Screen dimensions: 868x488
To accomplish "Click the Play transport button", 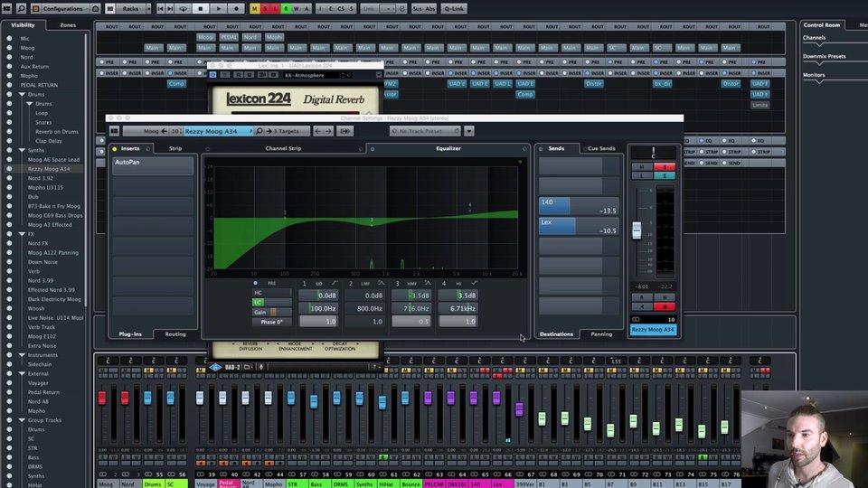I will [x=219, y=8].
